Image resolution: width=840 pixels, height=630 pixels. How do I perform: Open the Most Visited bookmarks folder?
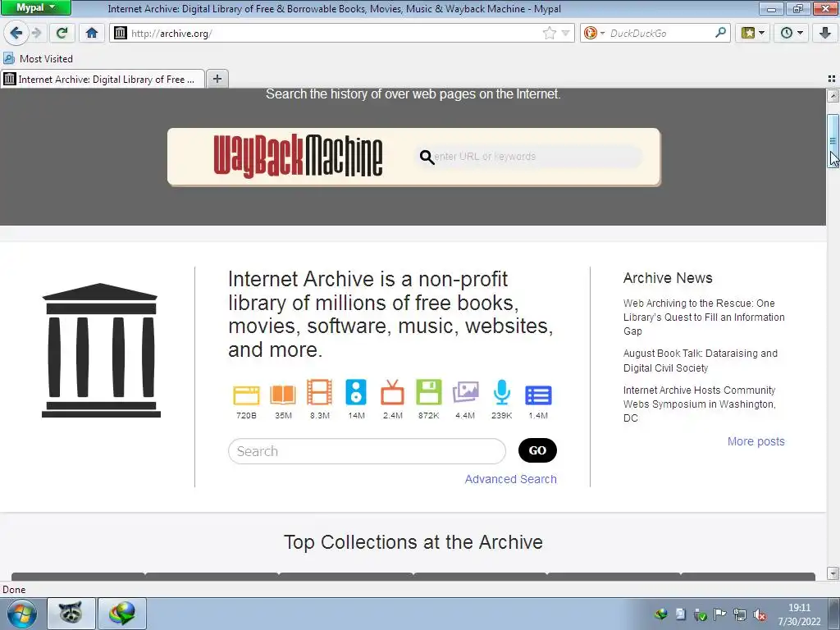tap(38, 59)
